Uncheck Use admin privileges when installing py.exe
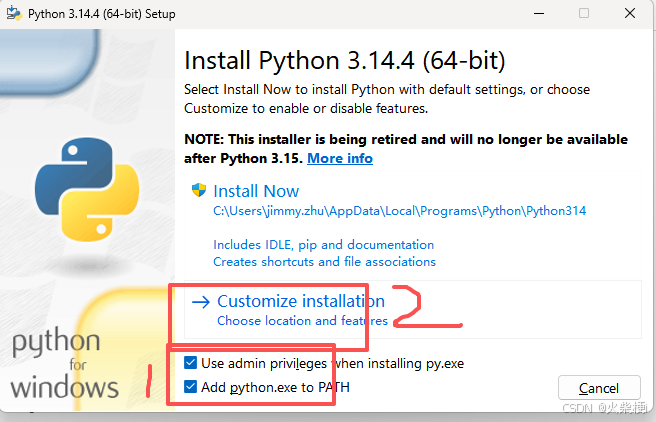 pos(190,363)
